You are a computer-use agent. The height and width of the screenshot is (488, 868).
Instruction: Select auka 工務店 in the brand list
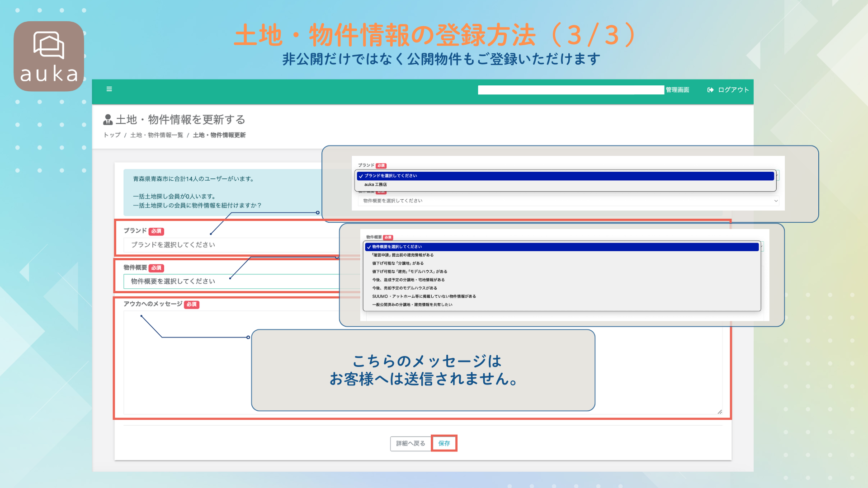point(565,184)
